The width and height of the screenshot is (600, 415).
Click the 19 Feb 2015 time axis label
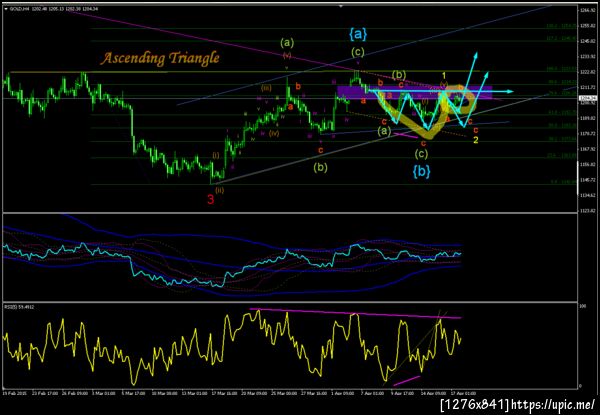pos(13,392)
